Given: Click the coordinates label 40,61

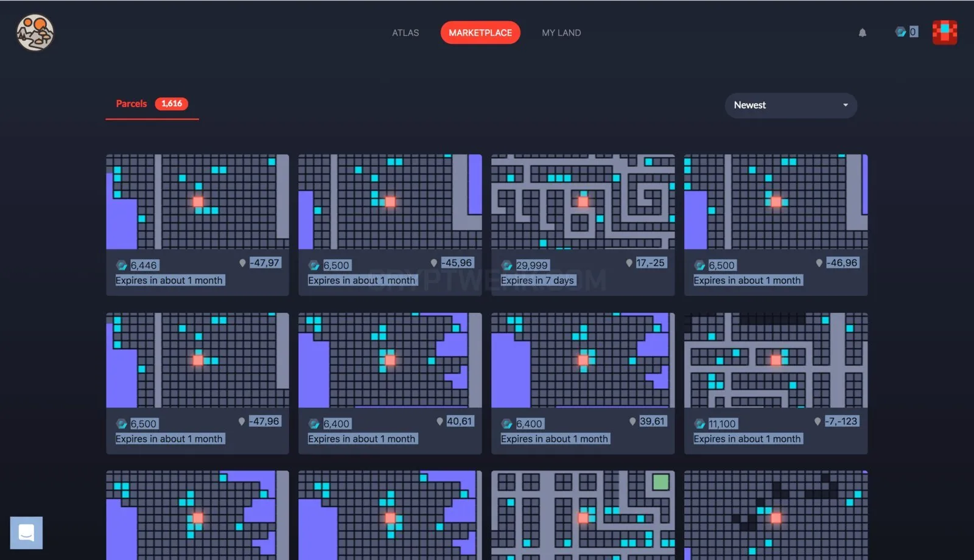Looking at the screenshot, I should [x=460, y=421].
